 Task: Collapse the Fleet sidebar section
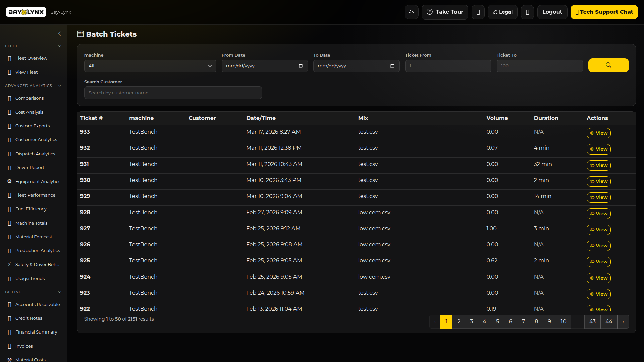point(60,46)
